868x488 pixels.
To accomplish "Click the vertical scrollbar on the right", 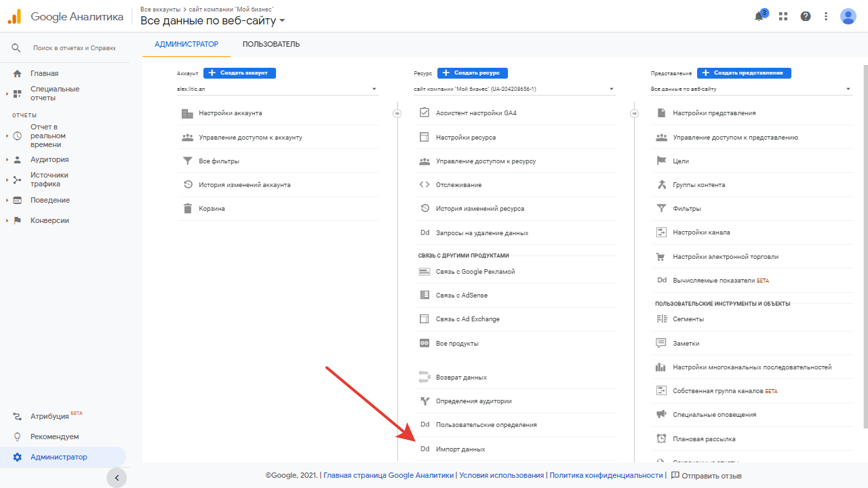I will (x=865, y=247).
